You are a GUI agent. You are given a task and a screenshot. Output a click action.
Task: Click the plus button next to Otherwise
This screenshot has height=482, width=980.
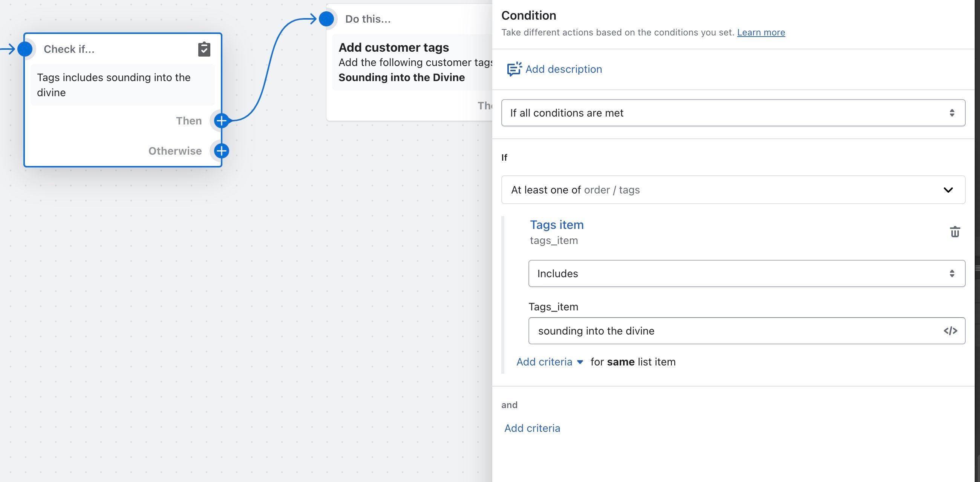(221, 151)
